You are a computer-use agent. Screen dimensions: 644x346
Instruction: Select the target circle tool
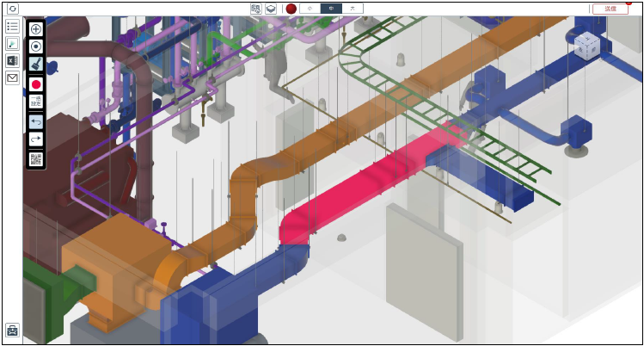(36, 46)
